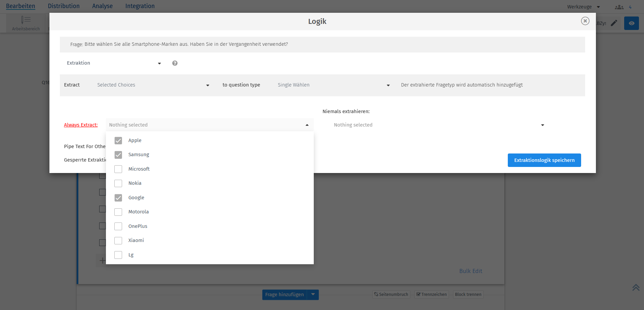The height and width of the screenshot is (310, 644).
Task: Switch to the Distribution tab
Action: click(64, 6)
